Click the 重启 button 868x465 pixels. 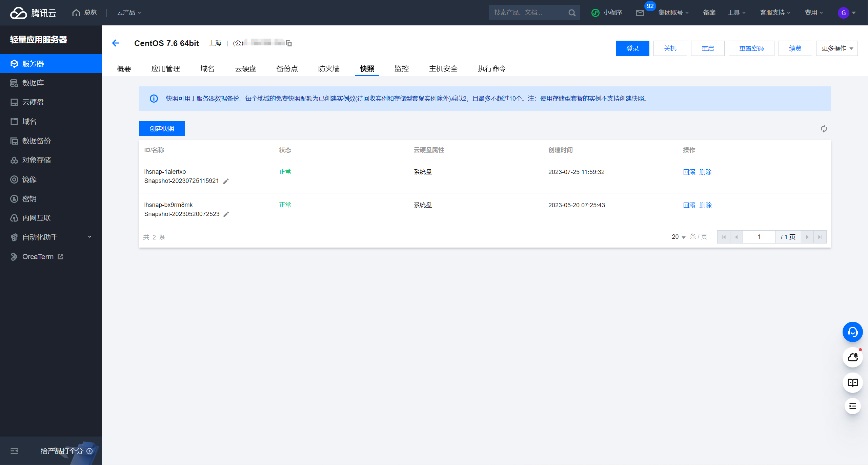point(708,48)
